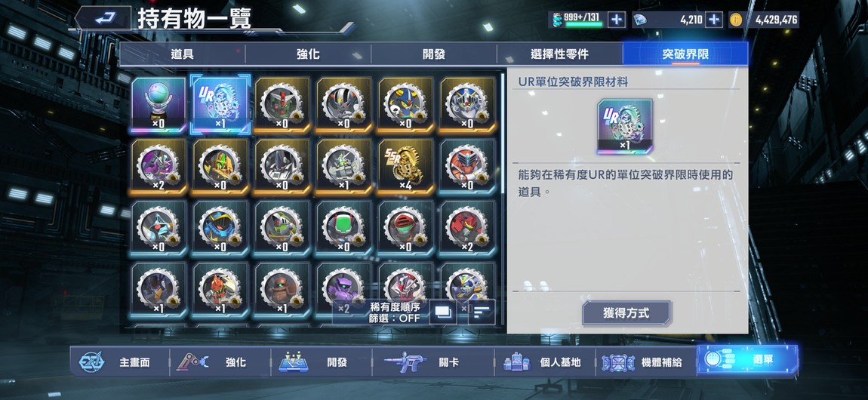Select the gold SSR gear item showing ×4

pos(406,166)
